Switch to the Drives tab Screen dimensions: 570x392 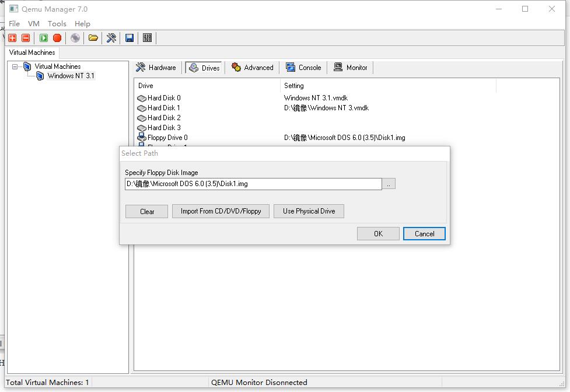pyautogui.click(x=204, y=68)
